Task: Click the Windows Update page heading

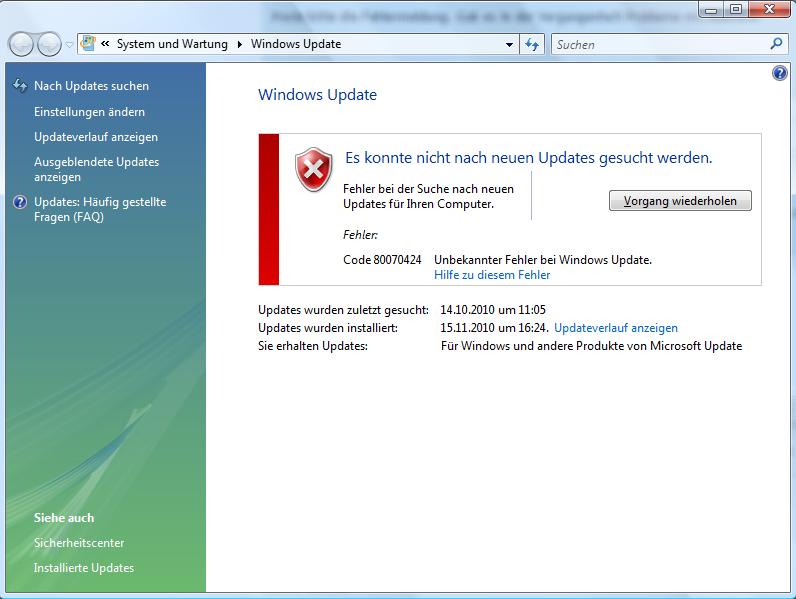Action: pyautogui.click(x=317, y=95)
